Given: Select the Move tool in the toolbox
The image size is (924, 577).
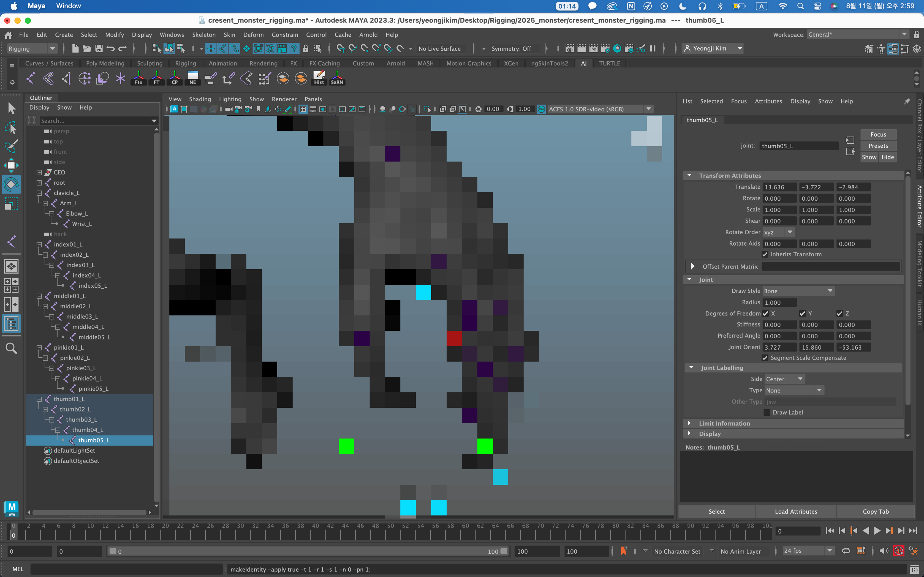Looking at the screenshot, I should click(x=11, y=165).
